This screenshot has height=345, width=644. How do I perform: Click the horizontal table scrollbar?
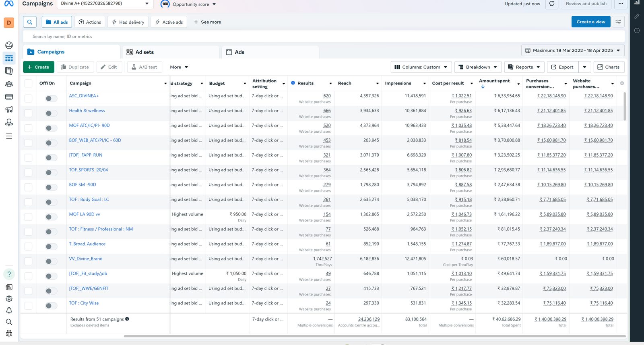tap(375, 336)
